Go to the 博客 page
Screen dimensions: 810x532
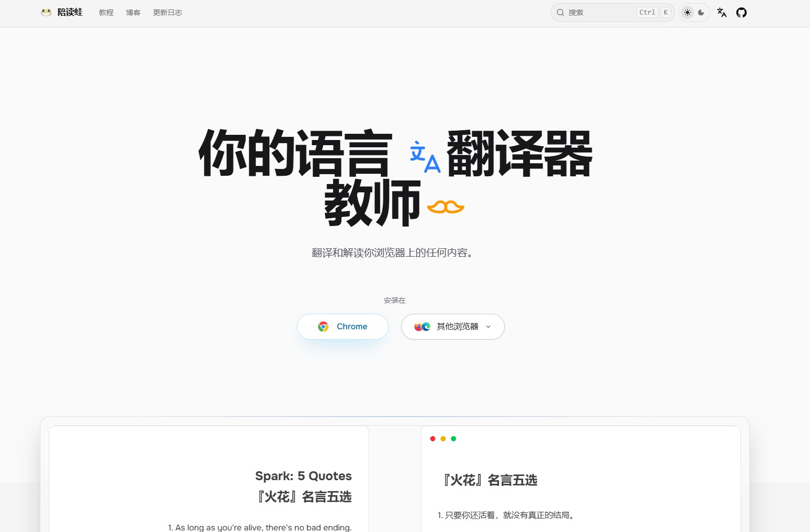point(133,12)
